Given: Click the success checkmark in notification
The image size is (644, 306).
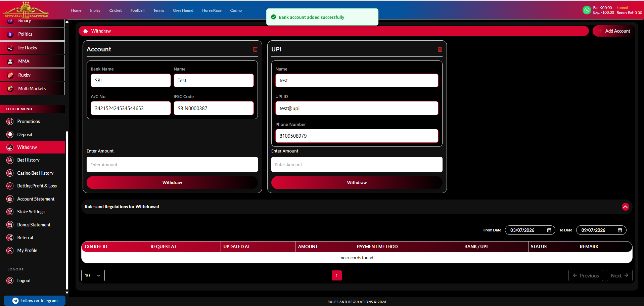Looking at the screenshot, I should (273, 17).
